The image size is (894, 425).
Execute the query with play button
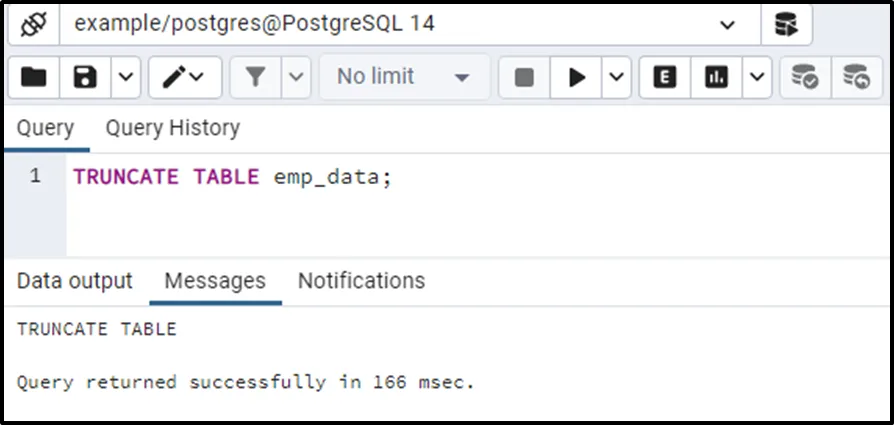tap(577, 77)
